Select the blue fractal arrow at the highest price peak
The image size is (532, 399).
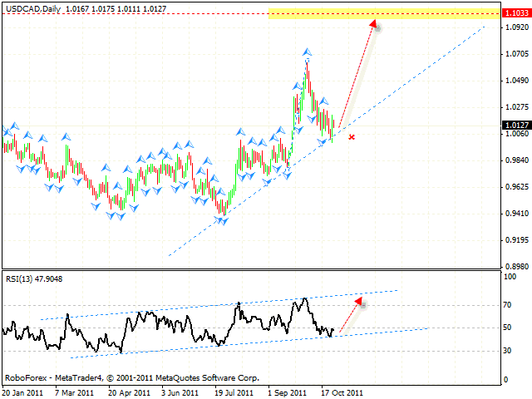[x=308, y=53]
